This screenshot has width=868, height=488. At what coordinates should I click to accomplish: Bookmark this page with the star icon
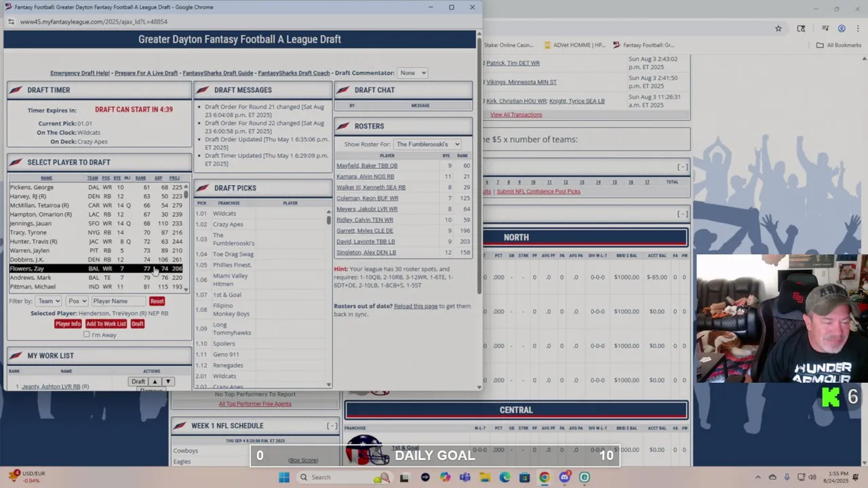coord(778,28)
